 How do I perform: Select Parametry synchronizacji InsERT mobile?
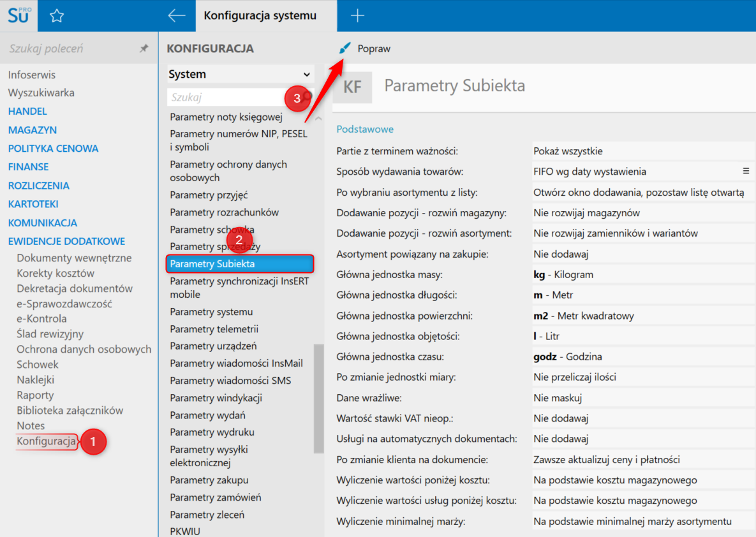click(240, 288)
